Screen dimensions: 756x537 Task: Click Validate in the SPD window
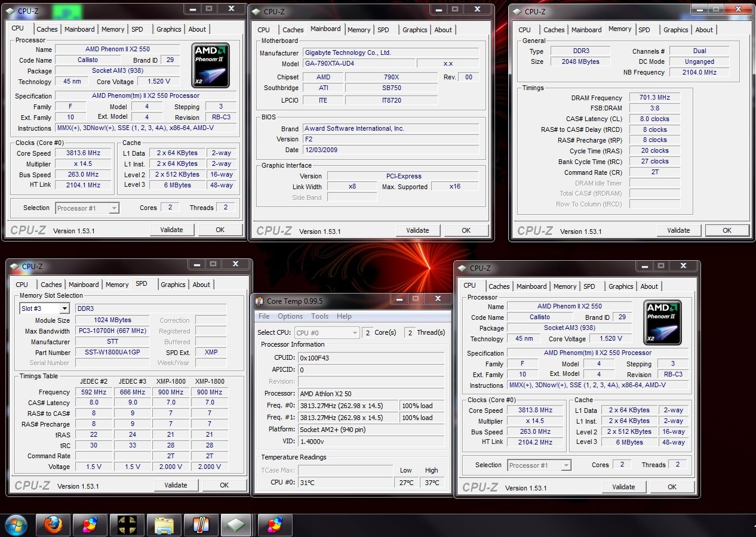click(176, 485)
